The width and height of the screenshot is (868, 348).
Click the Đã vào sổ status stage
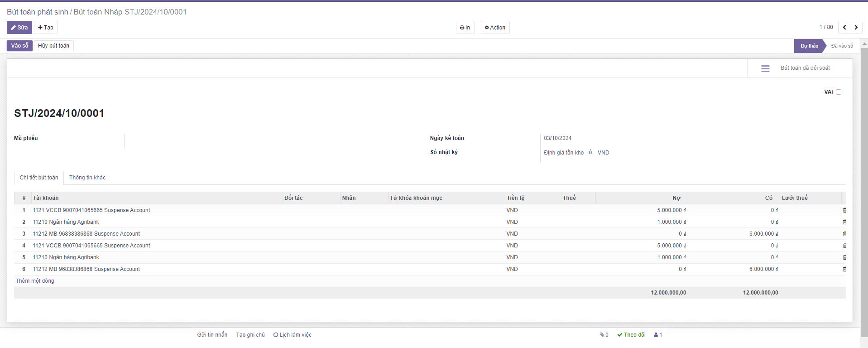pyautogui.click(x=842, y=46)
